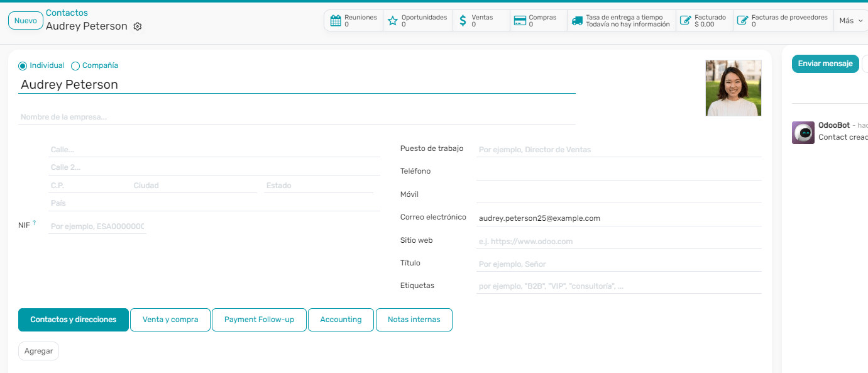Click the NIF help question mark
Image resolution: width=868 pixels, height=373 pixels.
34,223
